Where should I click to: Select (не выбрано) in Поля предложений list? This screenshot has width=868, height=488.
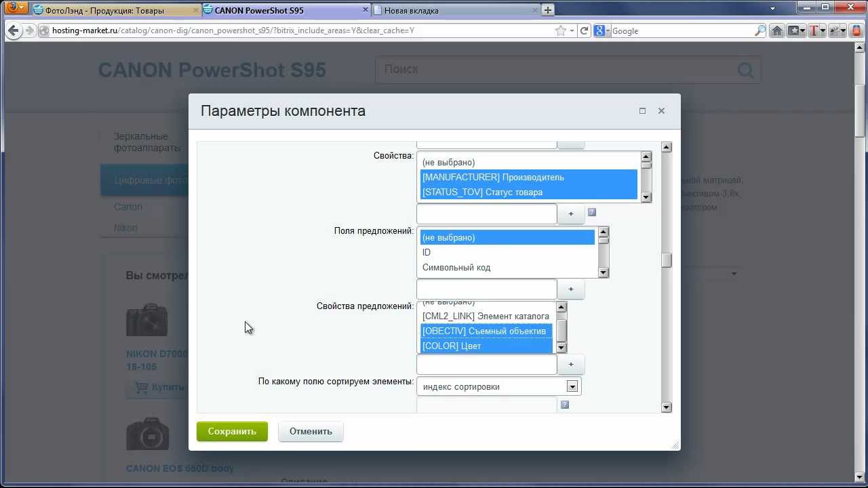tap(507, 237)
